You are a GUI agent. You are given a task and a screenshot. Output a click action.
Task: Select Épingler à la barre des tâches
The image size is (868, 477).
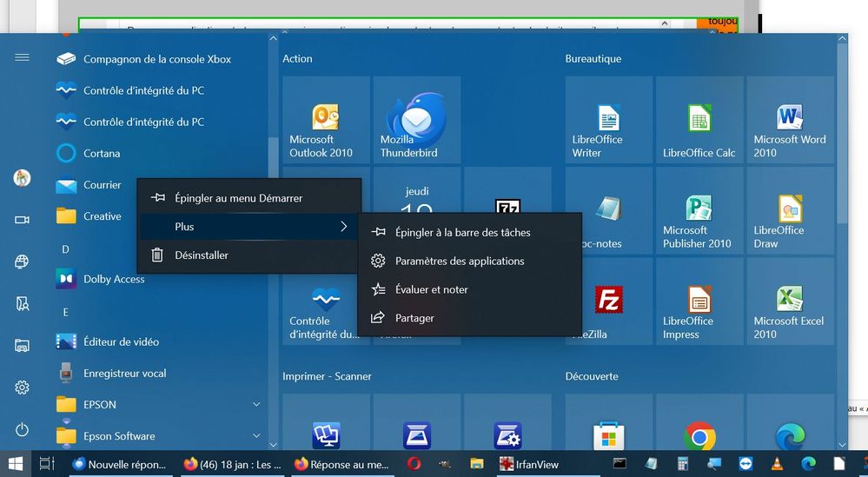point(462,232)
